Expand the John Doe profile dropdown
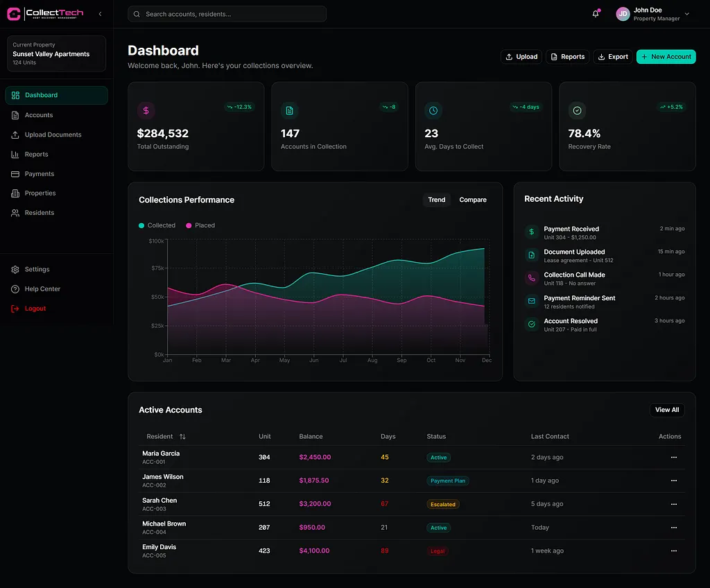Image resolution: width=710 pixels, height=588 pixels. pyautogui.click(x=686, y=14)
